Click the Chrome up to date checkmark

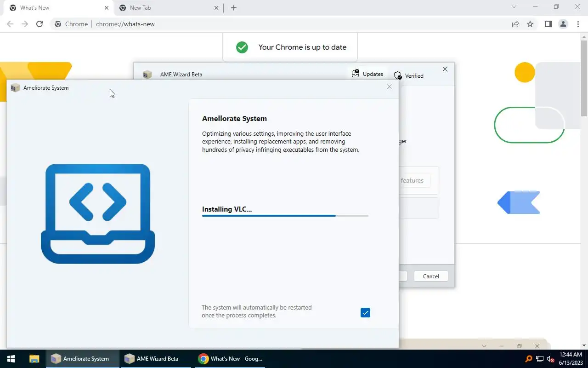242,47
